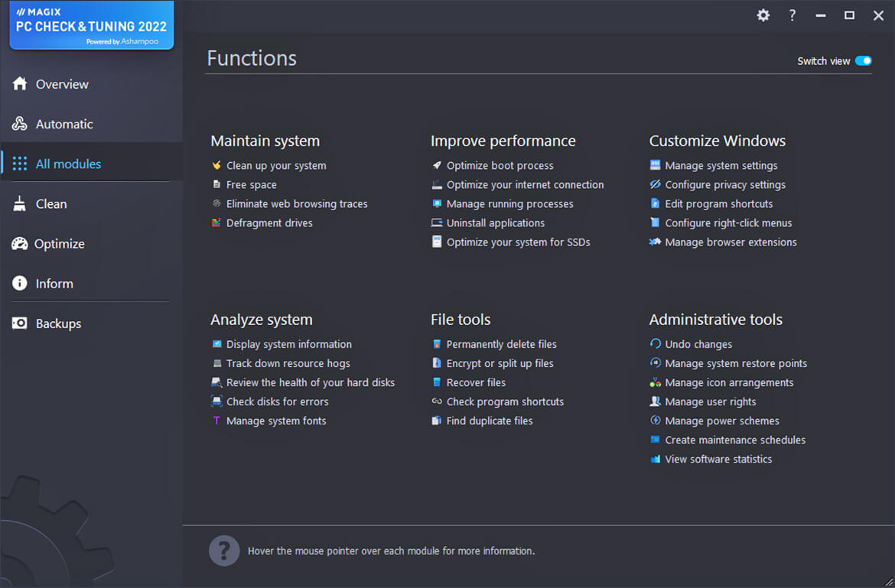Open Manage browser extensions
This screenshot has height=588, width=895.
(x=731, y=242)
